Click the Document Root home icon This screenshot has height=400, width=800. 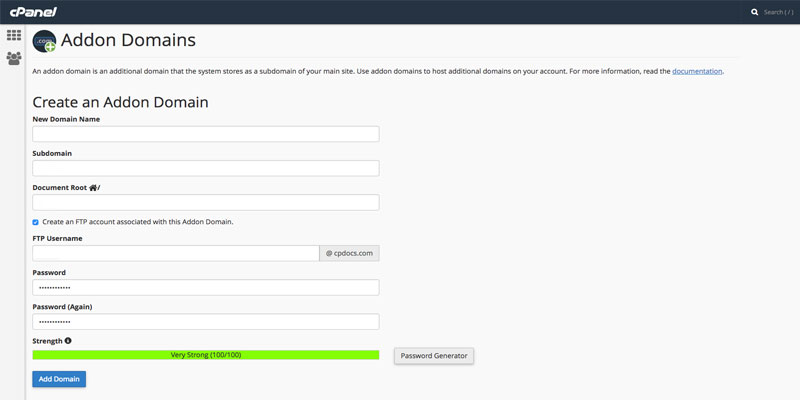coord(93,188)
